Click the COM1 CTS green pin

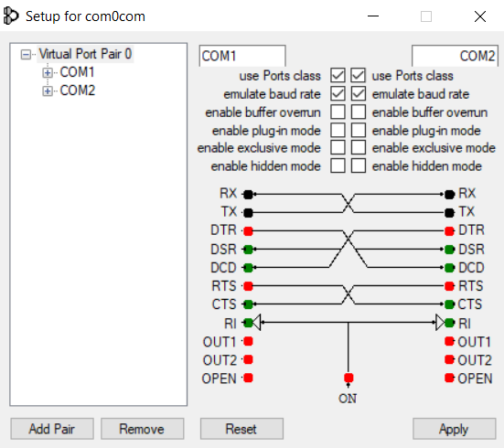coord(248,304)
